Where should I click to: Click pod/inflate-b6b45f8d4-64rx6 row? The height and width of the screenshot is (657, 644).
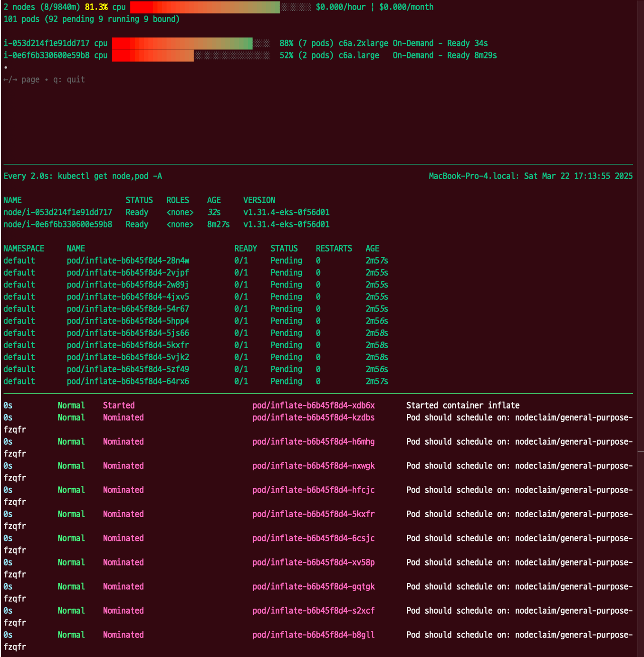(x=196, y=381)
